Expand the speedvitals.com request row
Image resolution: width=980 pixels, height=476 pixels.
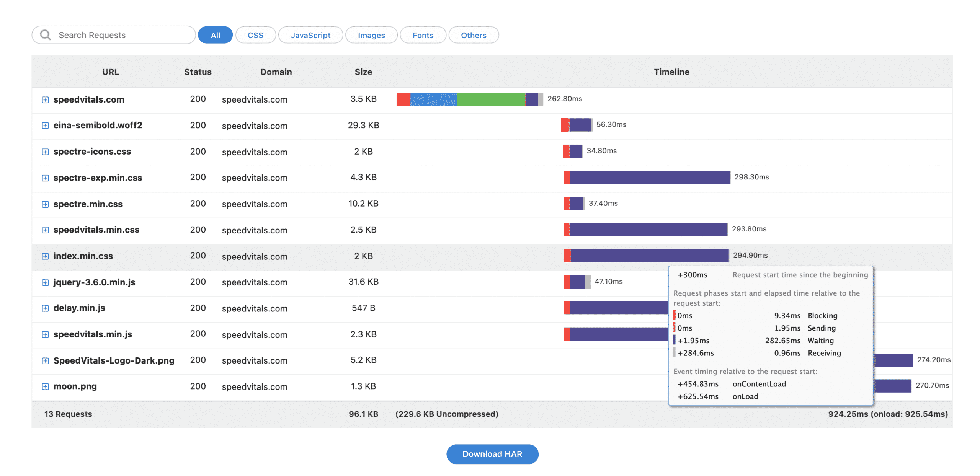[45, 100]
